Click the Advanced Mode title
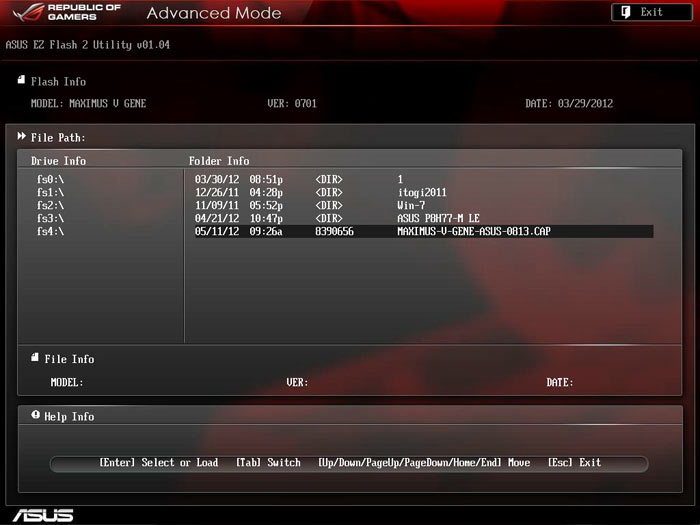Screen dimensions: 700x525 coord(214,13)
